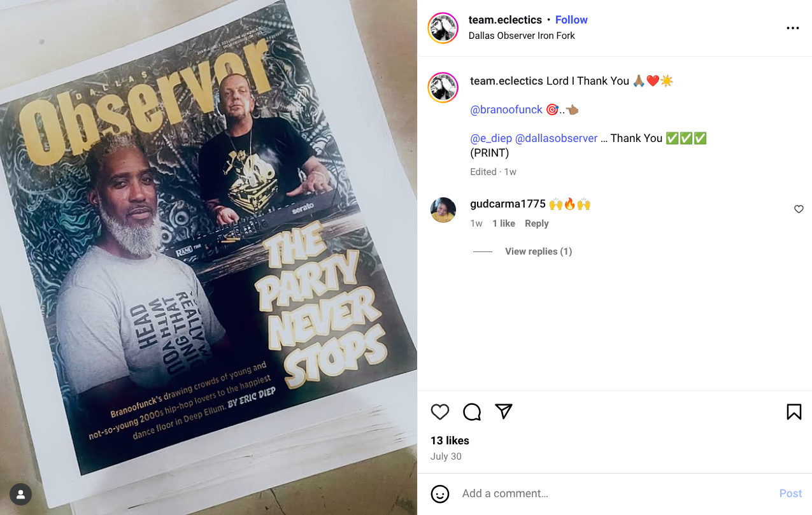Like the post with the heart icon
The width and height of the screenshot is (812, 515).
(x=440, y=412)
